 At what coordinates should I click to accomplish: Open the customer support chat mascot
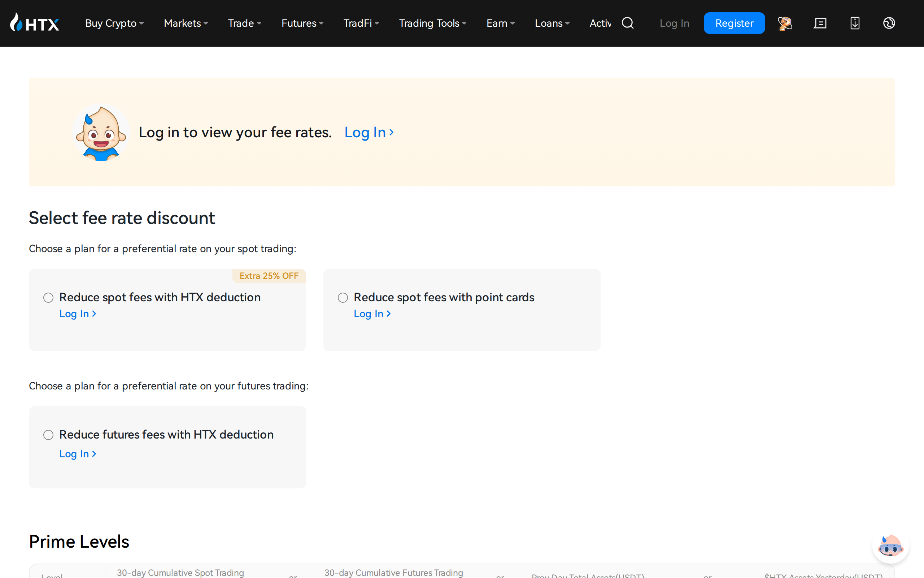point(891,546)
